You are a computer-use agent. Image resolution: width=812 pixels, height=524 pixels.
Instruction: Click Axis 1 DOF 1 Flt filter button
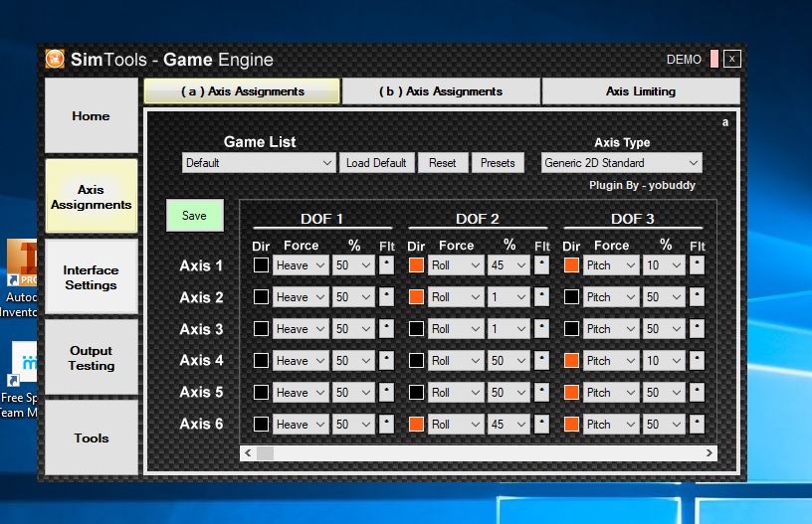[386, 265]
